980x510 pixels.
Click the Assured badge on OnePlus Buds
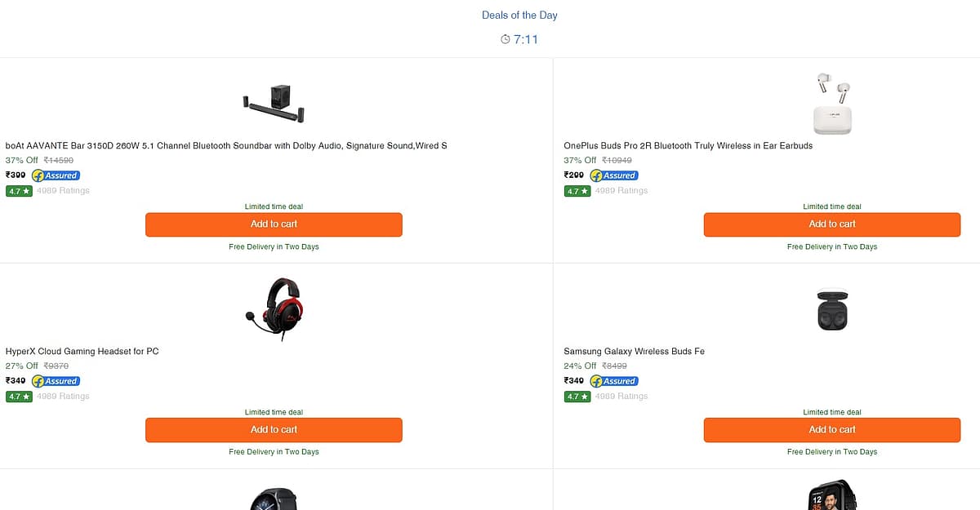[x=614, y=175]
